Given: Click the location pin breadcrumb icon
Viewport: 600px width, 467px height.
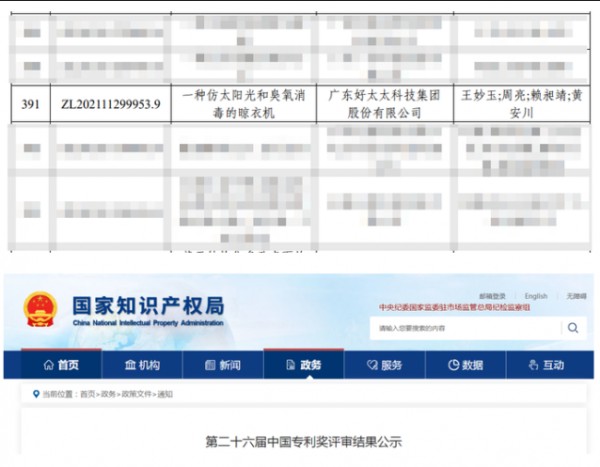Looking at the screenshot, I should [36, 394].
